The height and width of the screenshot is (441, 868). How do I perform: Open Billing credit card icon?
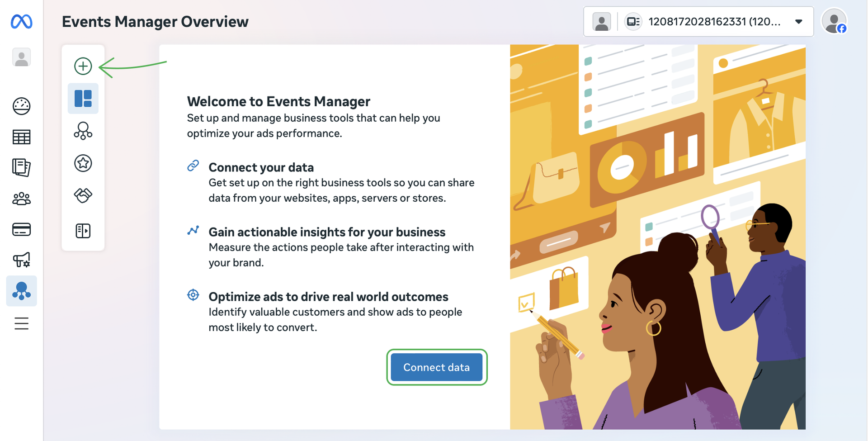tap(21, 229)
